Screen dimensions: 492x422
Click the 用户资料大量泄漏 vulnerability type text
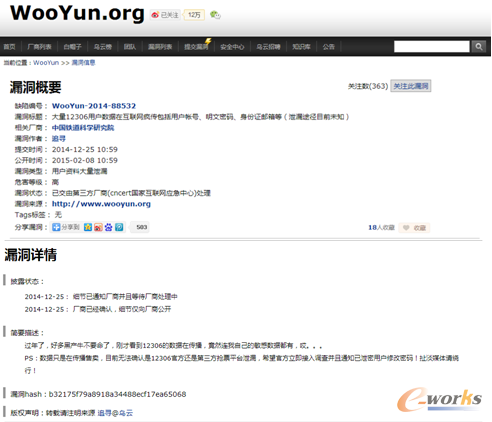click(x=80, y=171)
